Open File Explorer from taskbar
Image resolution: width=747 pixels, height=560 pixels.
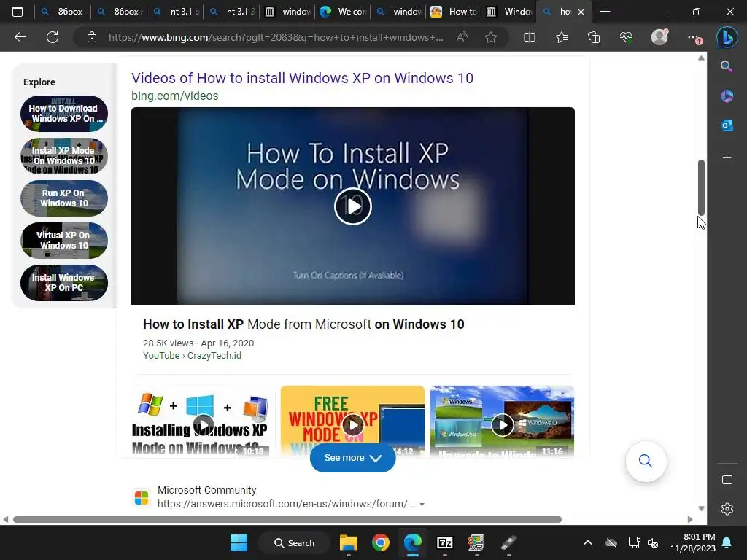(x=348, y=542)
